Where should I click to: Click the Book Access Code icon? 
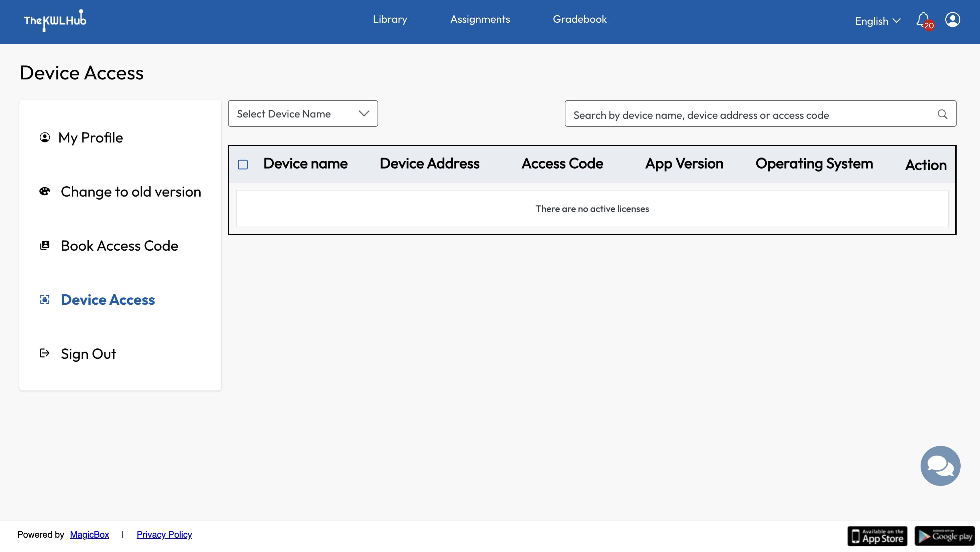[x=44, y=246]
